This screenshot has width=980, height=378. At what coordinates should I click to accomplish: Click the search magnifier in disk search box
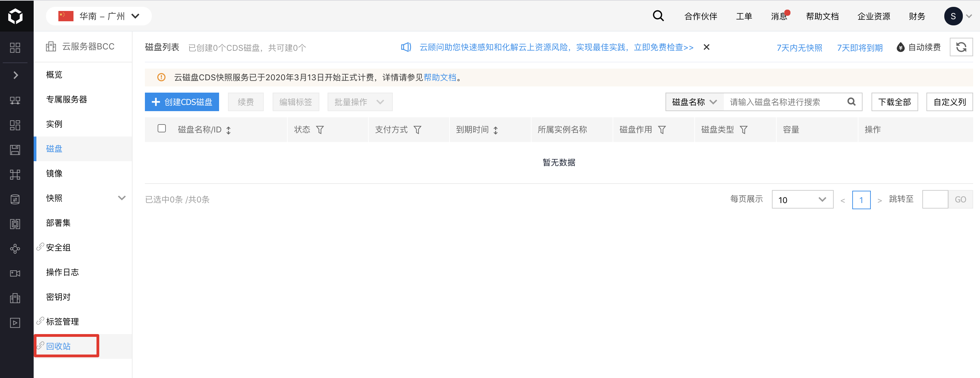[x=852, y=102]
